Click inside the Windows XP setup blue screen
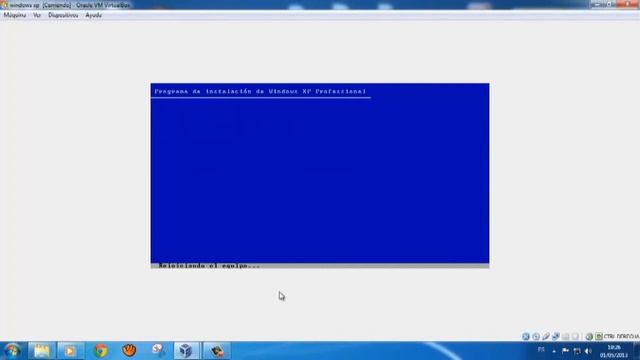 (x=320, y=176)
